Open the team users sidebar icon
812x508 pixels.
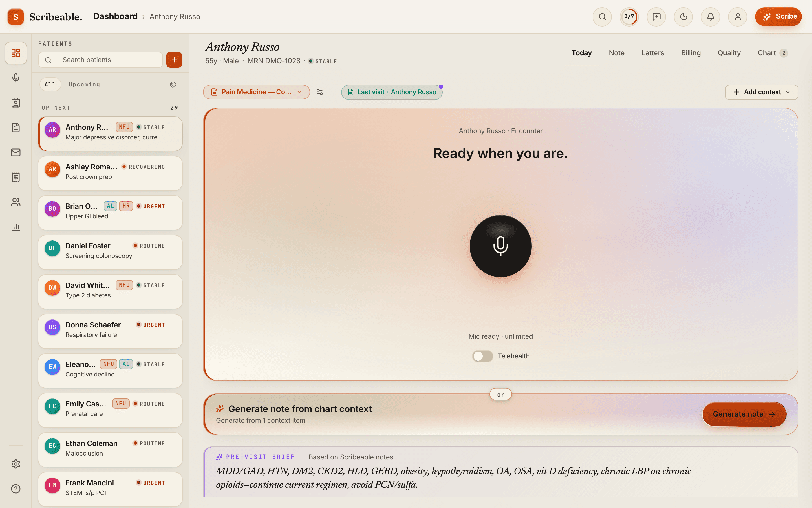pyautogui.click(x=16, y=202)
